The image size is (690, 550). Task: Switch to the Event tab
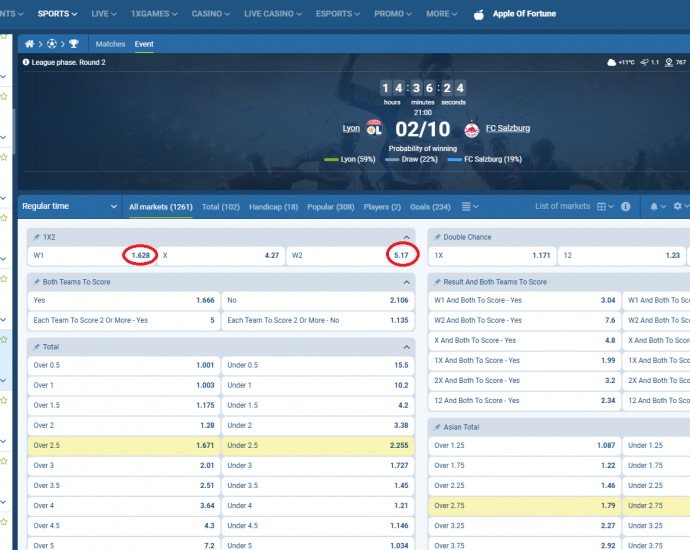[144, 44]
